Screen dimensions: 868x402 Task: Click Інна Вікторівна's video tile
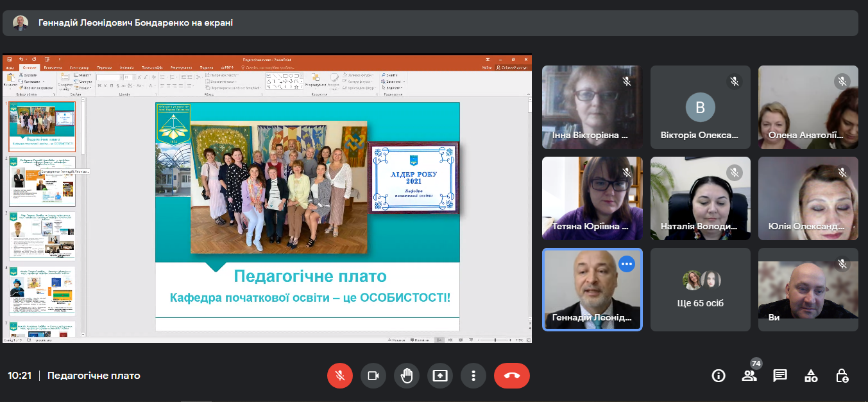point(591,107)
